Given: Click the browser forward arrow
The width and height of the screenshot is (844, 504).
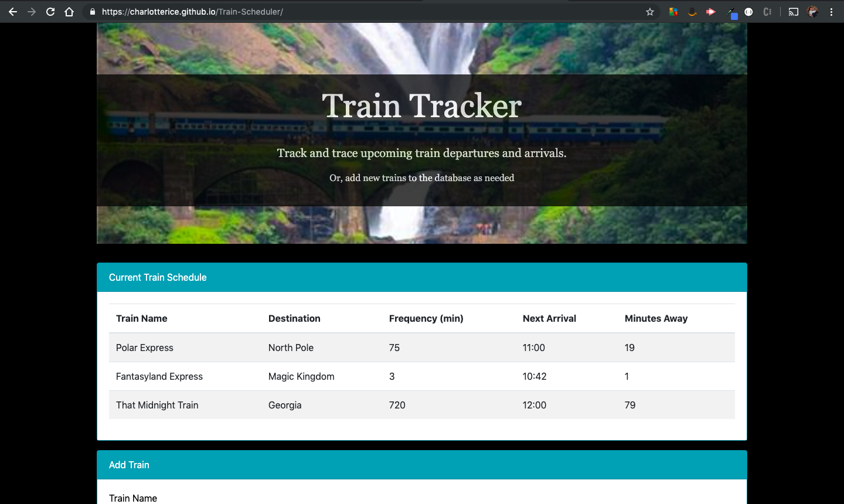Looking at the screenshot, I should tap(32, 12).
